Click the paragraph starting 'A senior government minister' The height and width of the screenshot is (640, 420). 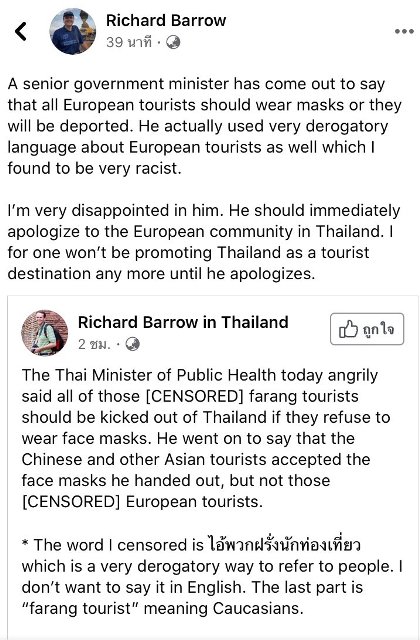pyautogui.click(x=204, y=126)
